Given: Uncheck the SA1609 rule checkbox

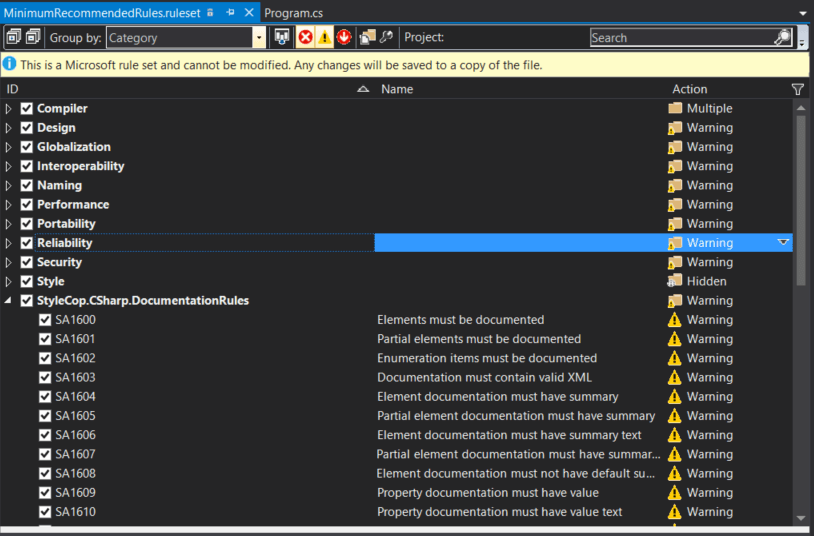Looking at the screenshot, I should click(x=45, y=493).
